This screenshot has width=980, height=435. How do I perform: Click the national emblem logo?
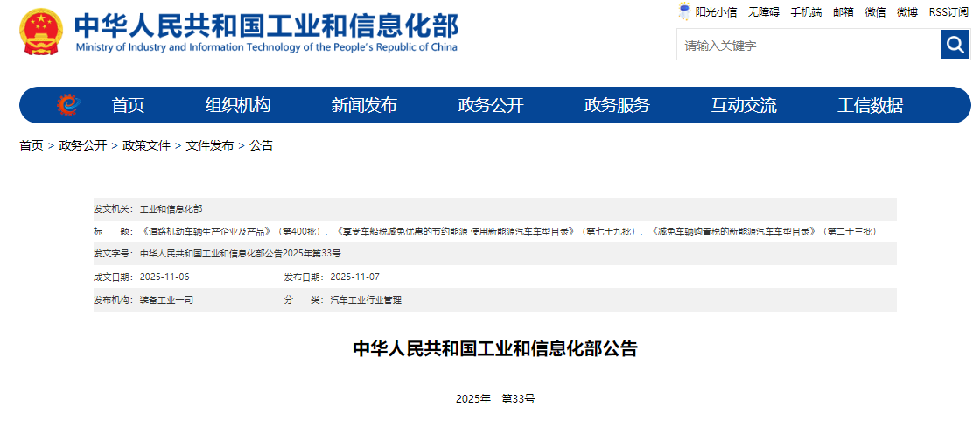pyautogui.click(x=41, y=33)
